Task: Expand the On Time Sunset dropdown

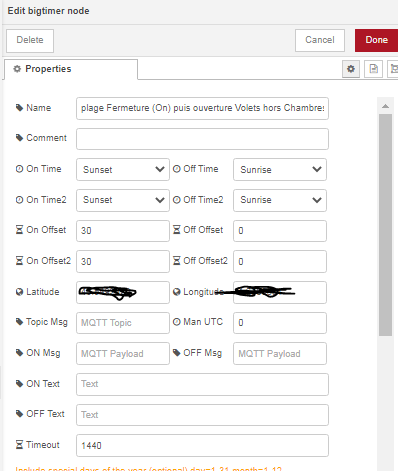Action: click(x=123, y=169)
